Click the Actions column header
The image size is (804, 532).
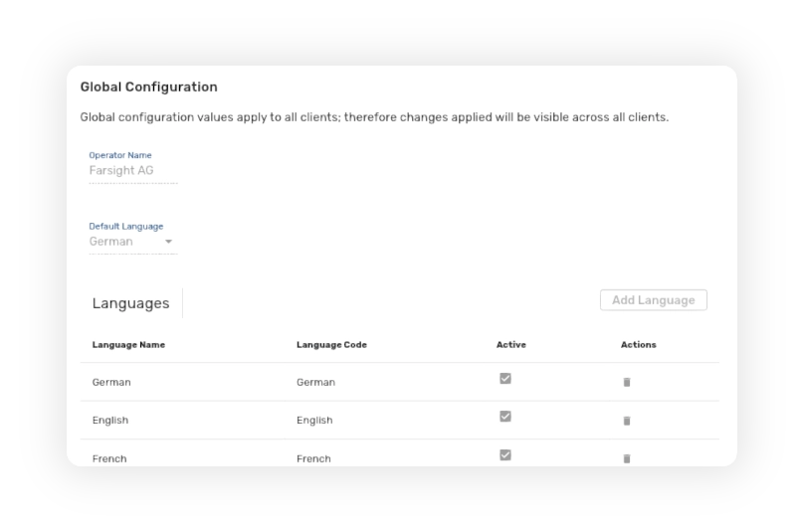click(x=638, y=345)
